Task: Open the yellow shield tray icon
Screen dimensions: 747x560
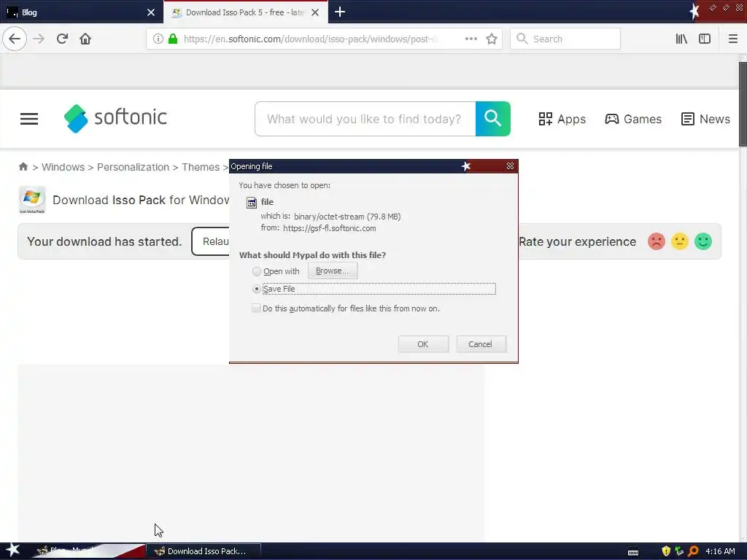Action: coord(666,551)
